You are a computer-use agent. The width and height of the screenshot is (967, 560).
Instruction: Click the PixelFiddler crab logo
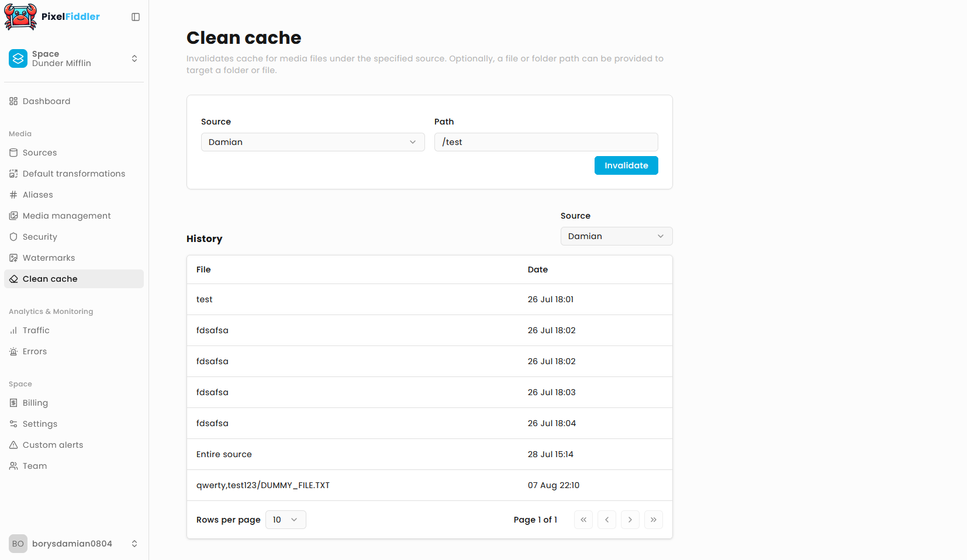click(20, 16)
